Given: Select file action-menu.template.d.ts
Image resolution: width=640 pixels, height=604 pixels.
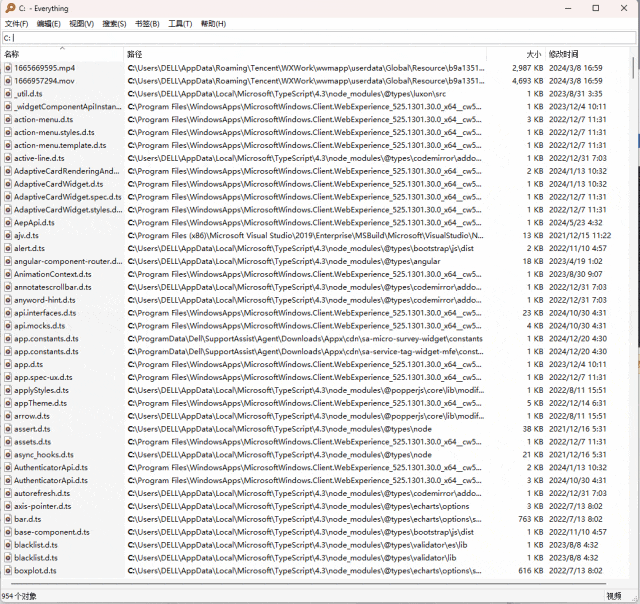Looking at the screenshot, I should coord(60,145).
